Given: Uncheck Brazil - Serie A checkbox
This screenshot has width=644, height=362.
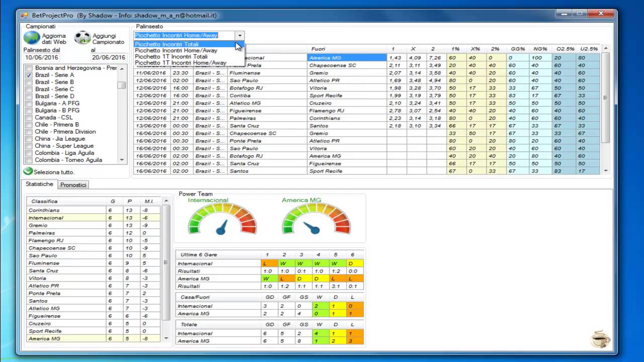Looking at the screenshot, I should pyautogui.click(x=29, y=75).
